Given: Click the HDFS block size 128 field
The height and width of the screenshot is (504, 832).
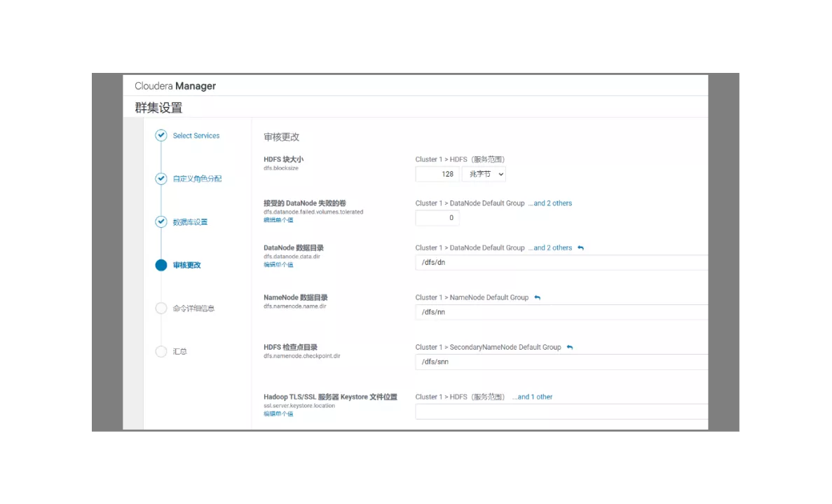Looking at the screenshot, I should coord(437,174).
